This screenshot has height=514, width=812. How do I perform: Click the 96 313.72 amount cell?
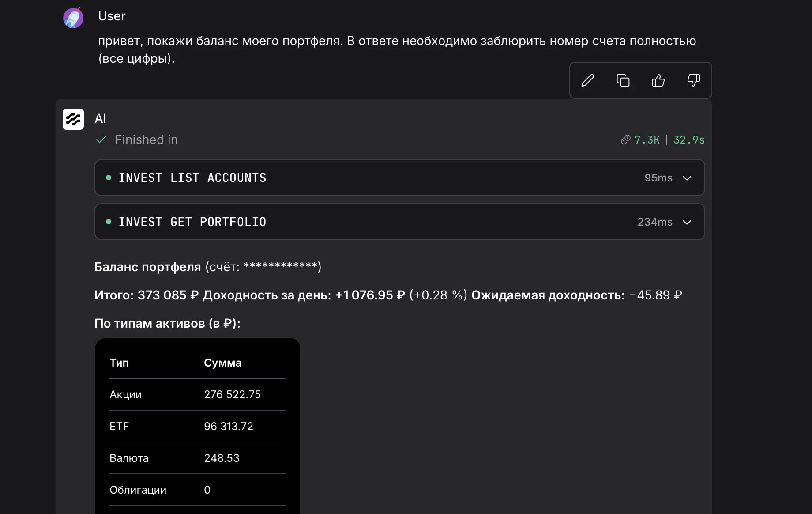(x=229, y=426)
